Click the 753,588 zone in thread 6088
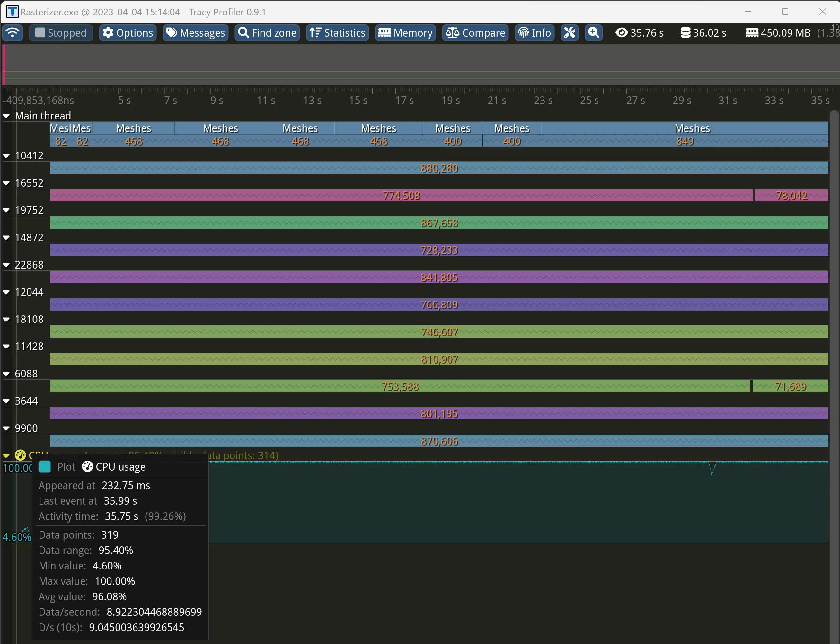 pyautogui.click(x=400, y=386)
